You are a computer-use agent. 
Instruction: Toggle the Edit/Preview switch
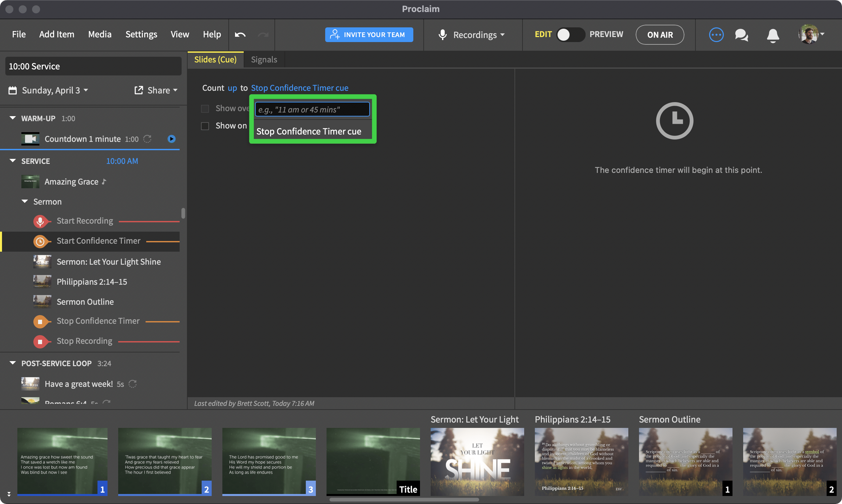pyautogui.click(x=571, y=35)
